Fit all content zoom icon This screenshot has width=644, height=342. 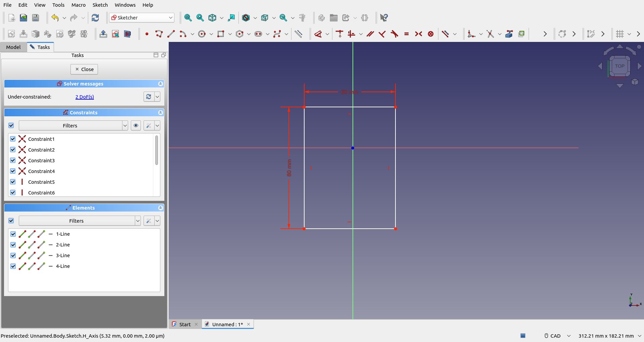(188, 18)
